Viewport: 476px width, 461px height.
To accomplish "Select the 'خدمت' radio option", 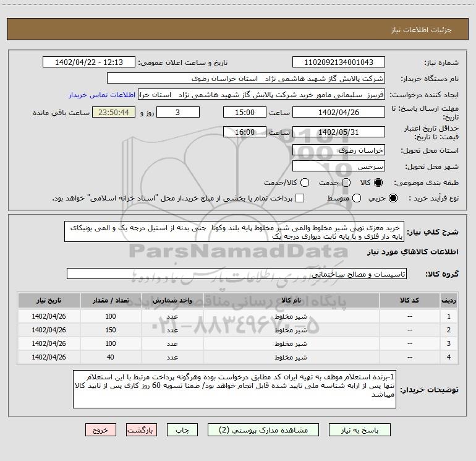I will coord(346,183).
